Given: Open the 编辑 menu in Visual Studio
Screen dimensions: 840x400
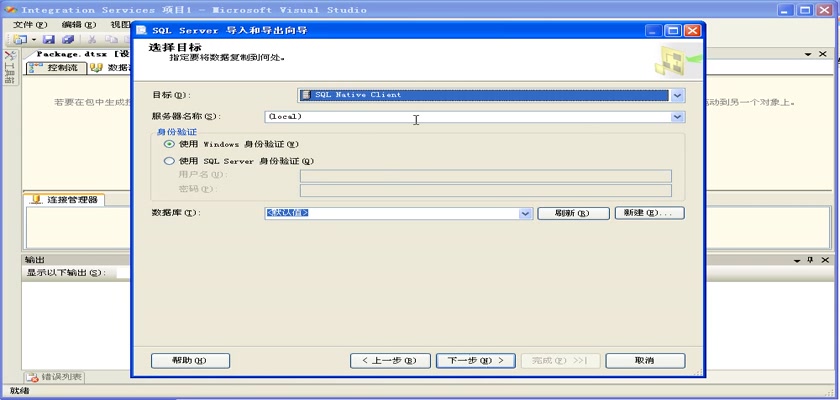Looking at the screenshot, I should [x=78, y=25].
